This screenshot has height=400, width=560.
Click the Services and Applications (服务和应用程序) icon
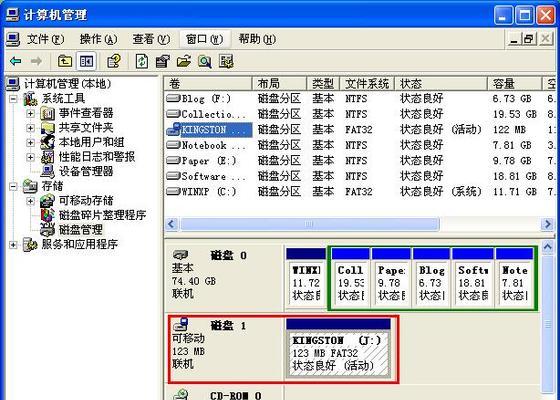[x=30, y=245]
